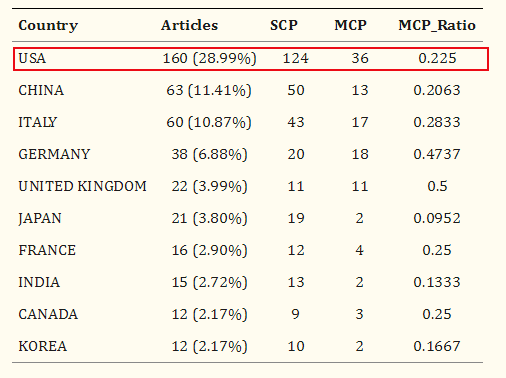Image resolution: width=506 pixels, height=378 pixels.
Task: Select the KOREA country cell
Action: click(43, 346)
